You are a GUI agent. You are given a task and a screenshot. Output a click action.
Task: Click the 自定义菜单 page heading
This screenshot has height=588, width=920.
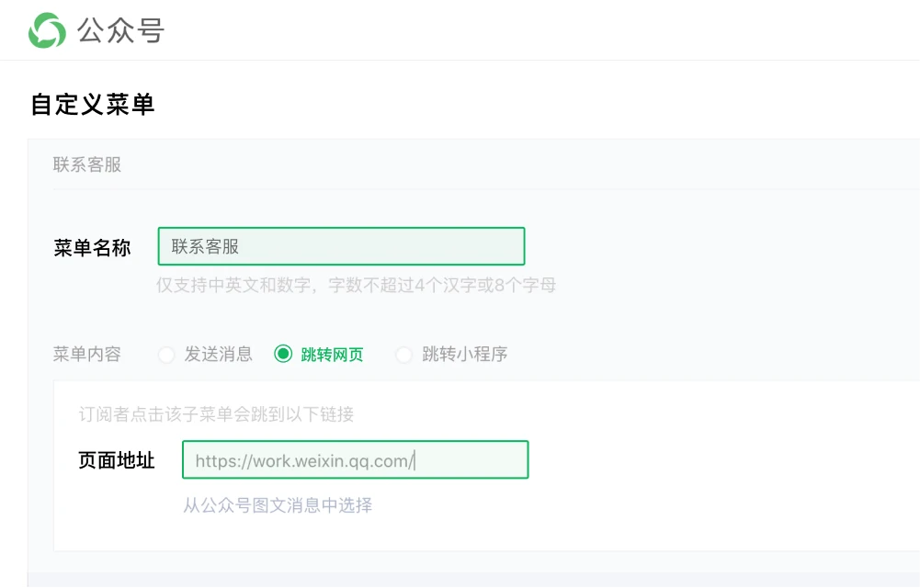93,105
